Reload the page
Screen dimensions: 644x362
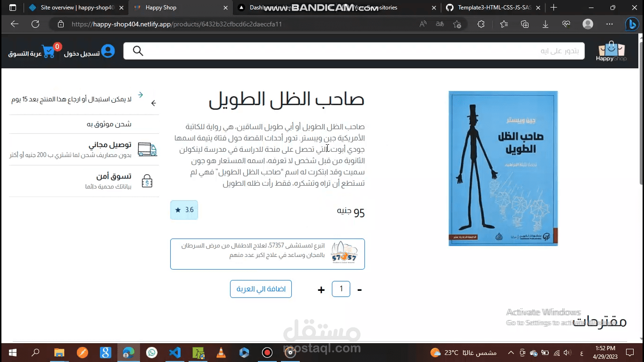coord(35,24)
